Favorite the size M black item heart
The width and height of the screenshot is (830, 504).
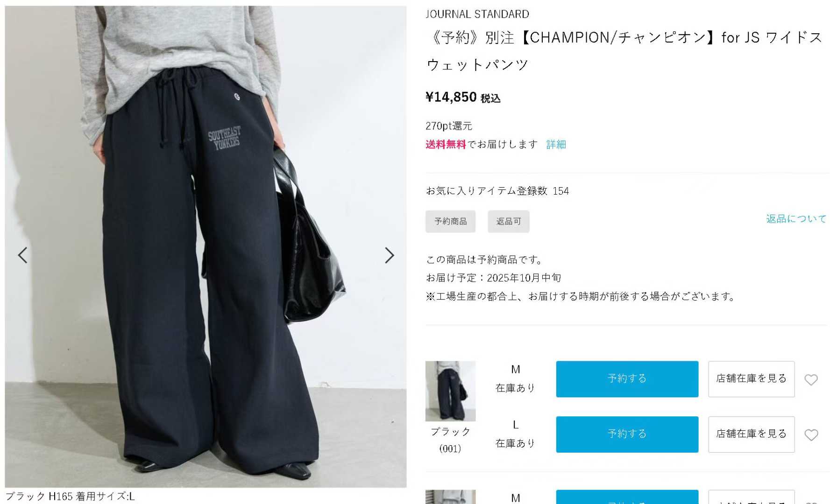click(x=811, y=379)
